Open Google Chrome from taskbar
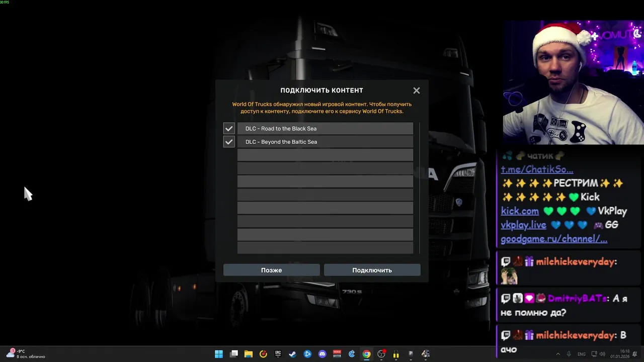 coord(367,354)
